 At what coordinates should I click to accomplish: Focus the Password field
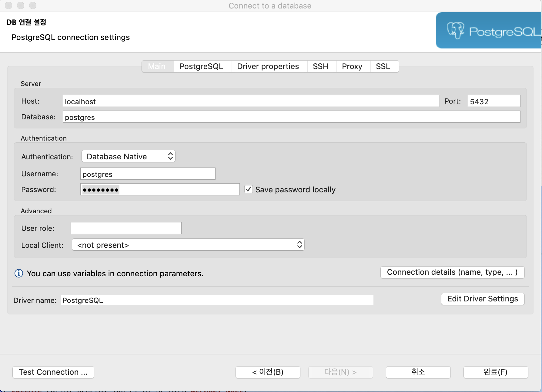[160, 190]
